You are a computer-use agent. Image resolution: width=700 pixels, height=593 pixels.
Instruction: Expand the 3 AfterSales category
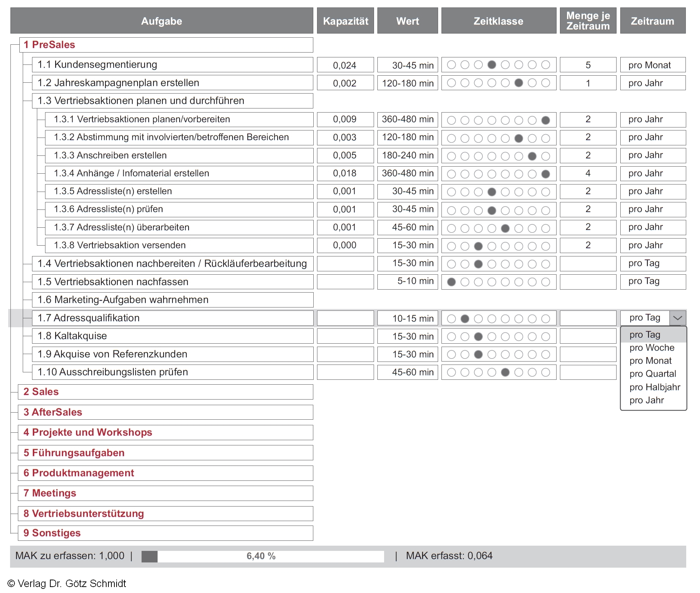point(53,412)
